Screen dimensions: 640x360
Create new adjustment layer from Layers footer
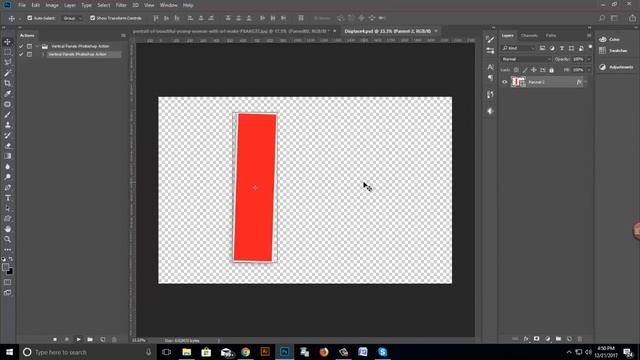[548, 339]
